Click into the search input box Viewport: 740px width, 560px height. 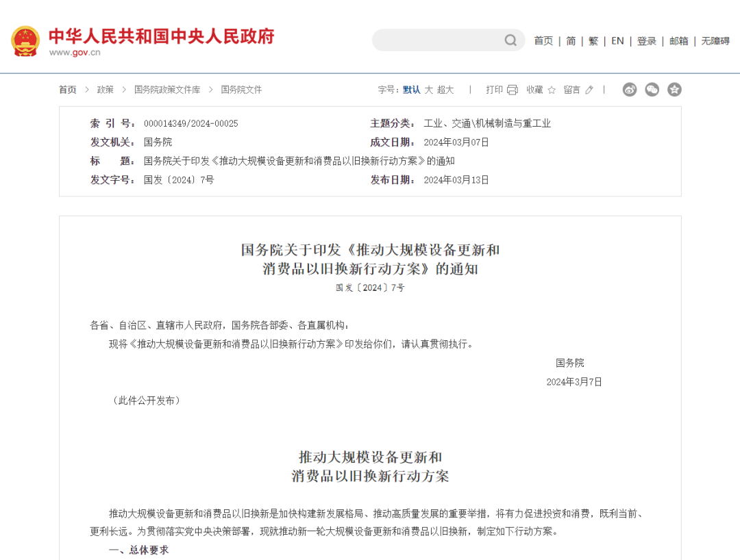click(x=439, y=40)
